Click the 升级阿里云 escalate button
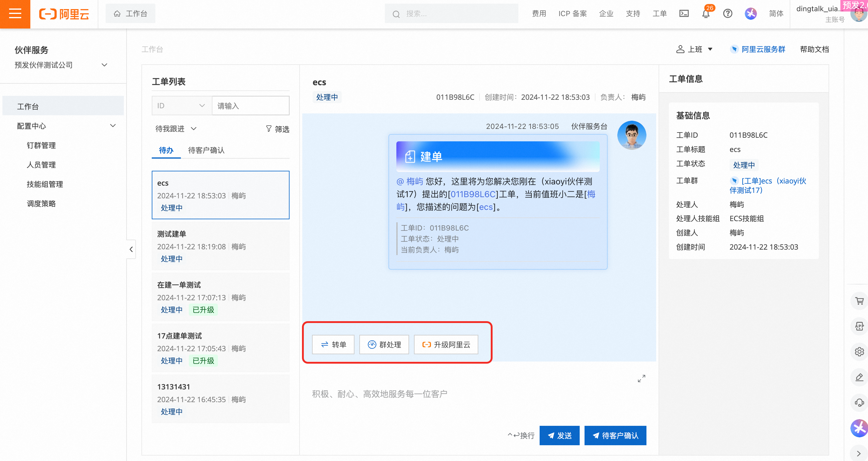868x461 pixels. click(x=446, y=345)
